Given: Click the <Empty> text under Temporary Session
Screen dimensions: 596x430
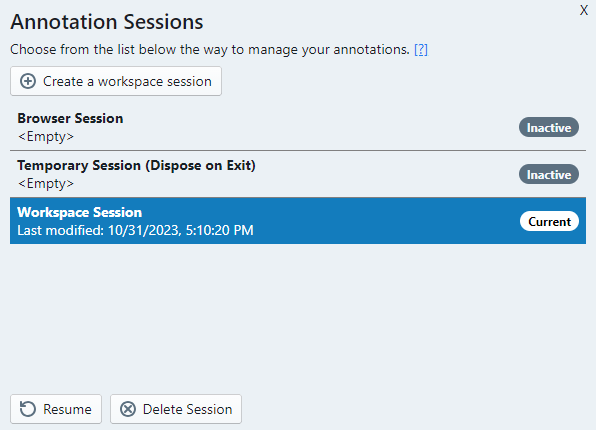Looking at the screenshot, I should pos(46,184).
